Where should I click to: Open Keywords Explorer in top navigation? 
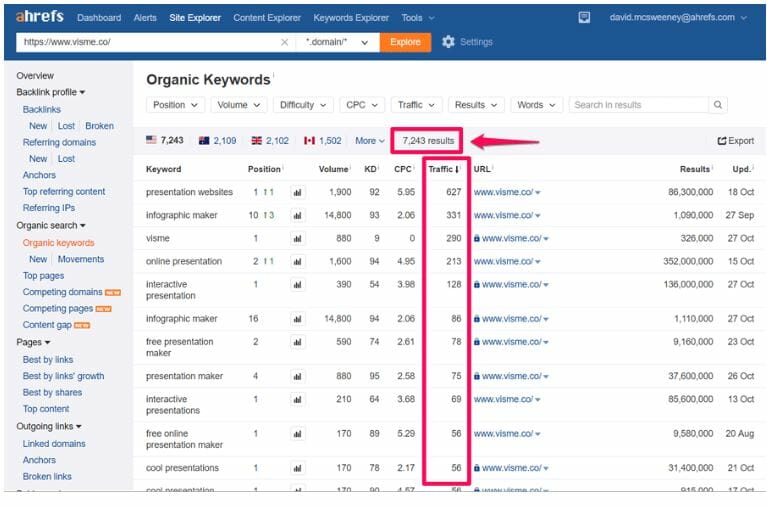(x=351, y=18)
